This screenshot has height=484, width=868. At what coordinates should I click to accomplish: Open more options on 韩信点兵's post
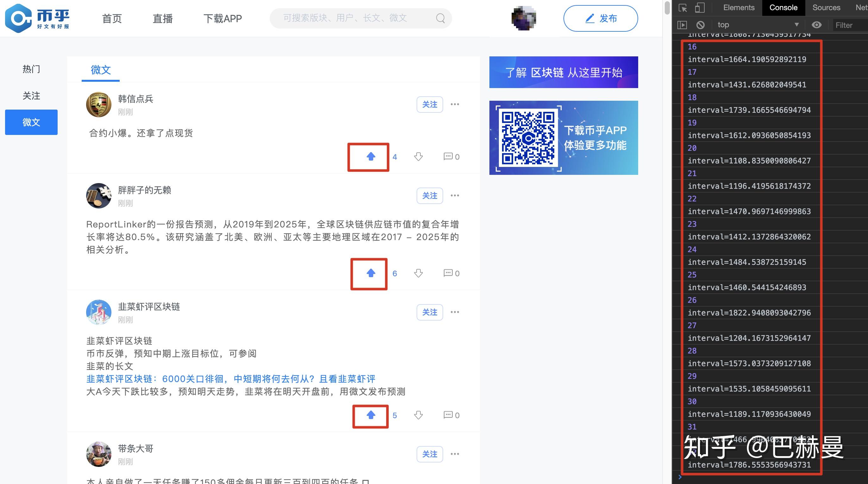point(455,104)
